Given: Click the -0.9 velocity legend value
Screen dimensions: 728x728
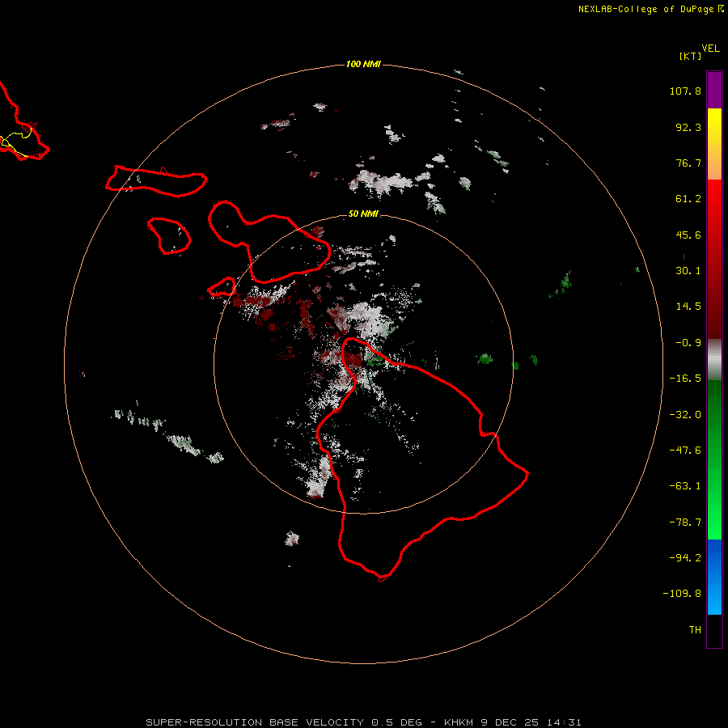Looking at the screenshot, I should point(688,343).
